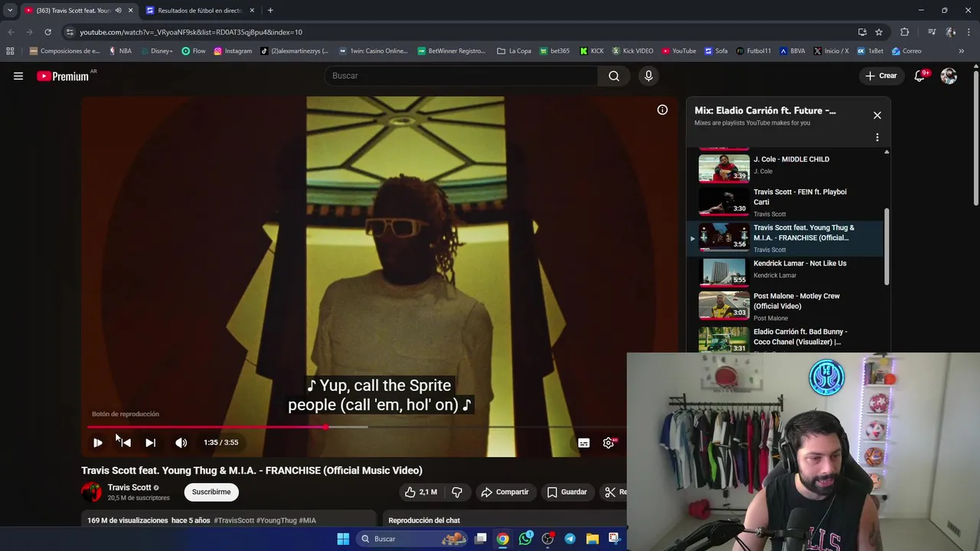Open WhatsApp from the taskbar
Screen dimensions: 980x551
pyautogui.click(x=525, y=539)
